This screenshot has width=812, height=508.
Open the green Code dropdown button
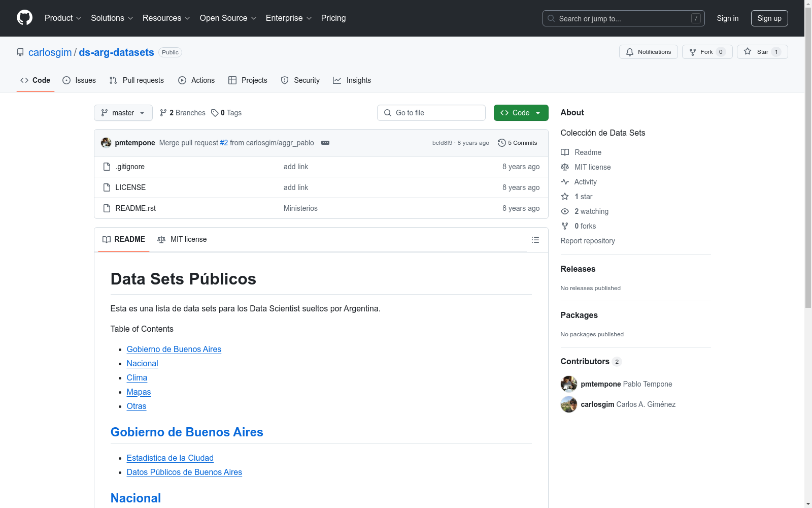[521, 113]
